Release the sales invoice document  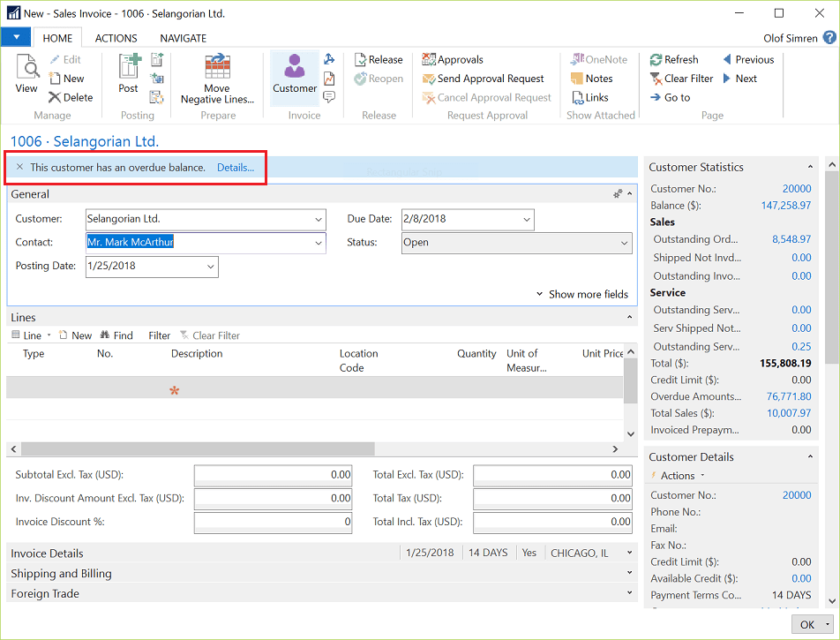tap(379, 60)
